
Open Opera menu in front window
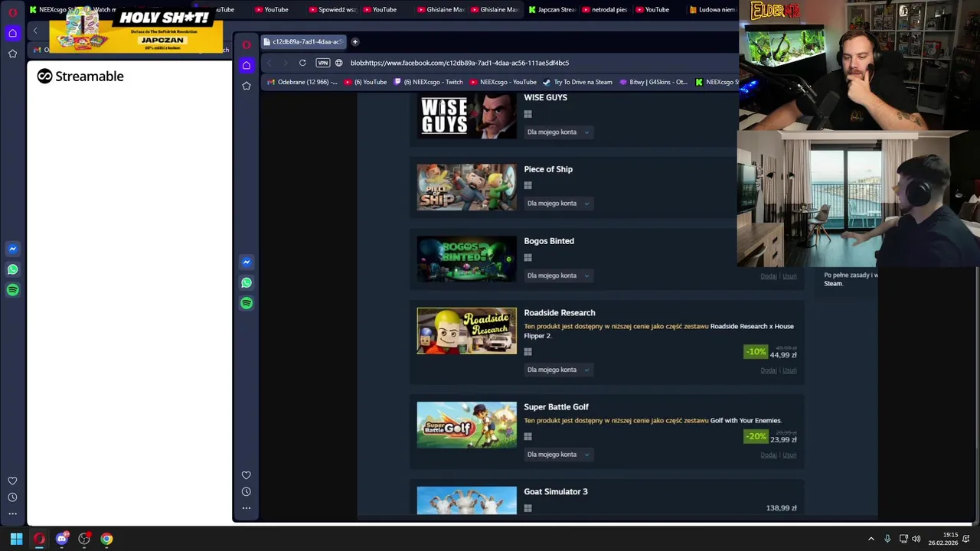point(247,44)
